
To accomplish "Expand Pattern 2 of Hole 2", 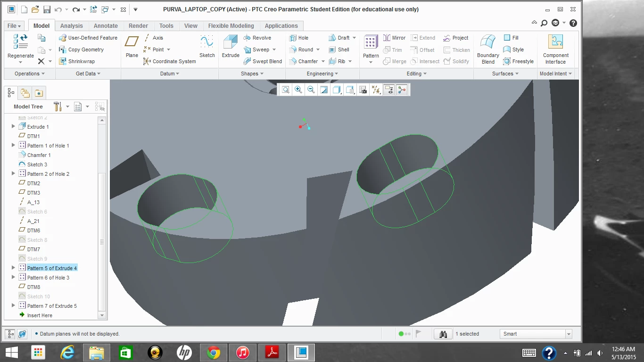I will 13,173.
